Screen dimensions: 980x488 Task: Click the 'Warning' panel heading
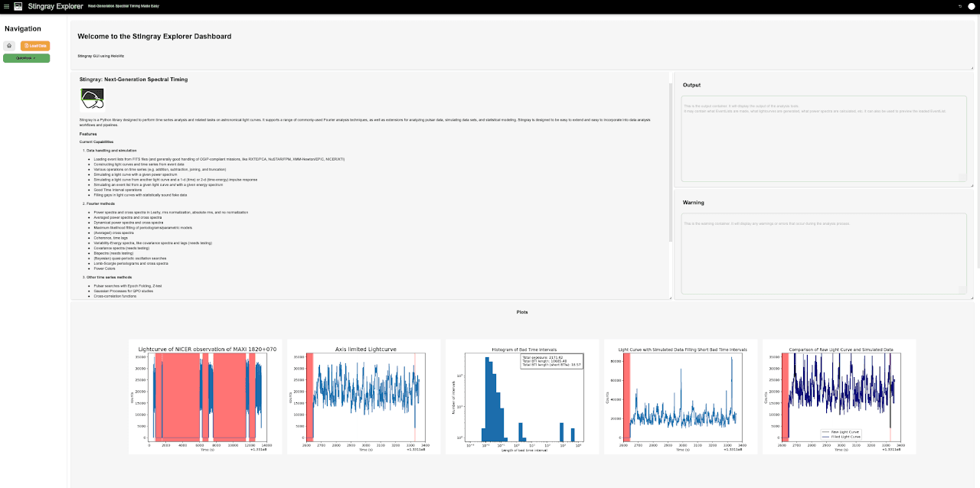[x=693, y=203]
